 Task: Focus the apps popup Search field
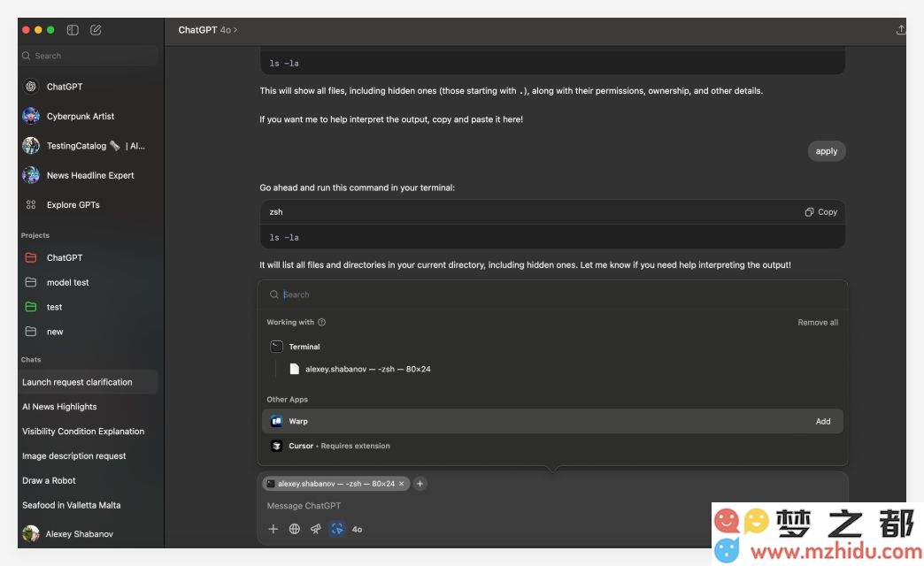click(x=553, y=294)
